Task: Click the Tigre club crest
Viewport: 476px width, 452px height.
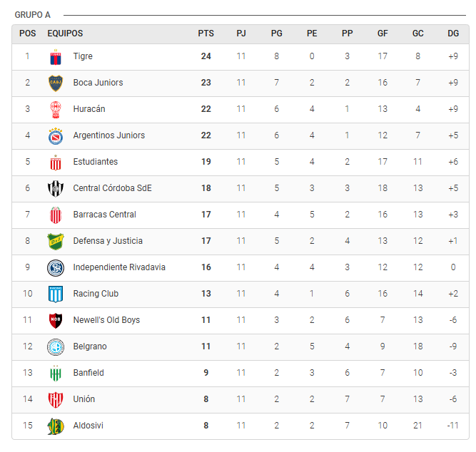Action: point(56,57)
